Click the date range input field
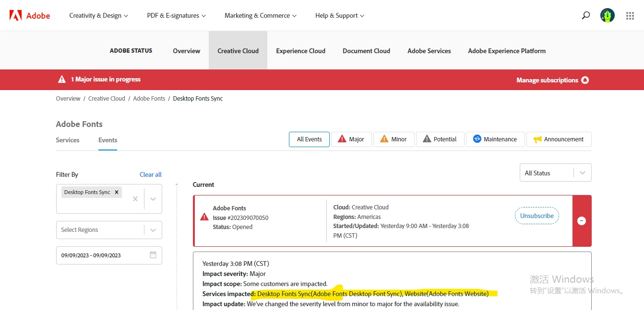The height and width of the screenshot is (310, 644). [x=109, y=255]
